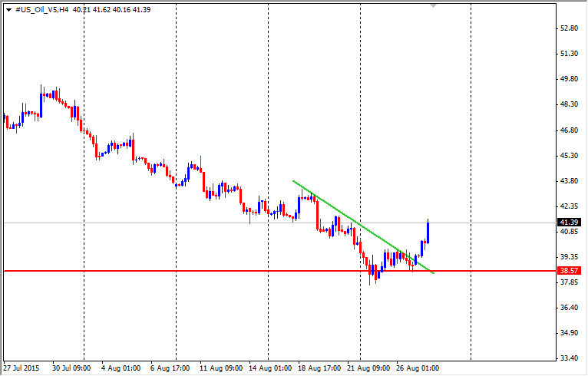This screenshot has width=588, height=376.
Task: Select the symbol title #US_Oil_V5,H4
Action: pyautogui.click(x=42, y=10)
